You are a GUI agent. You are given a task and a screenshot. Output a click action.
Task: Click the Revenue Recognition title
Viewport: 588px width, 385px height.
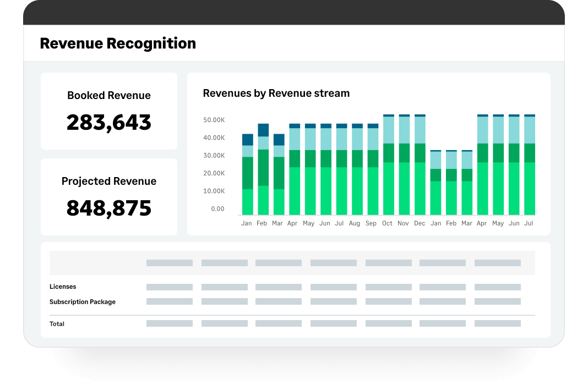(x=117, y=43)
